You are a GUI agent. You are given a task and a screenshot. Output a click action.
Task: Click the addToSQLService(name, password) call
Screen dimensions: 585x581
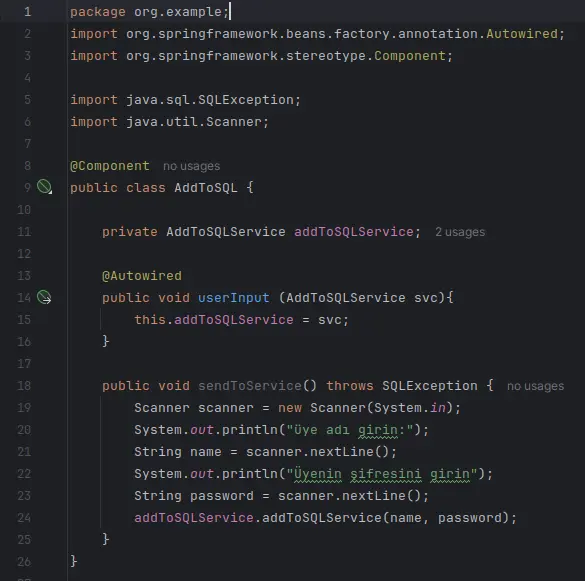(385, 518)
